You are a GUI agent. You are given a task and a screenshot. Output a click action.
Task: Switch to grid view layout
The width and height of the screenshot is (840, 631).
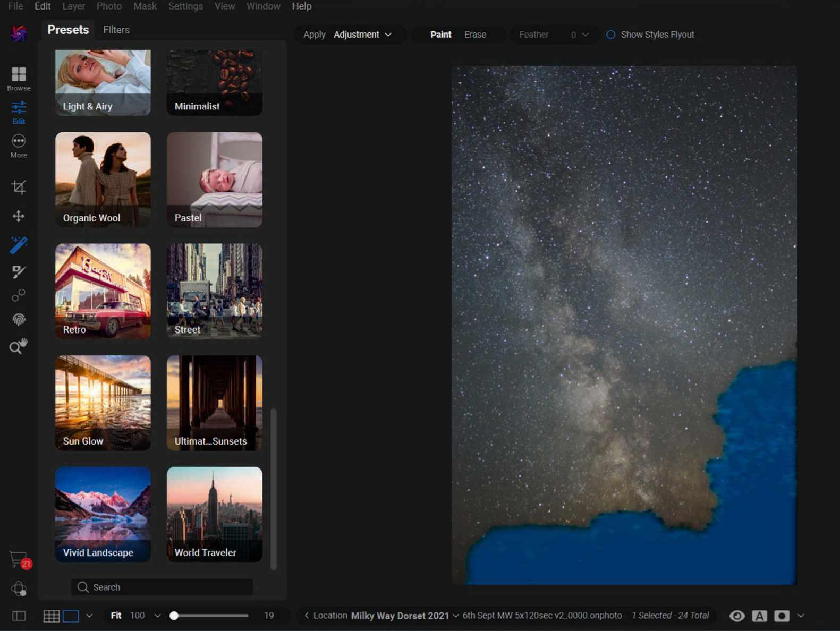52,616
